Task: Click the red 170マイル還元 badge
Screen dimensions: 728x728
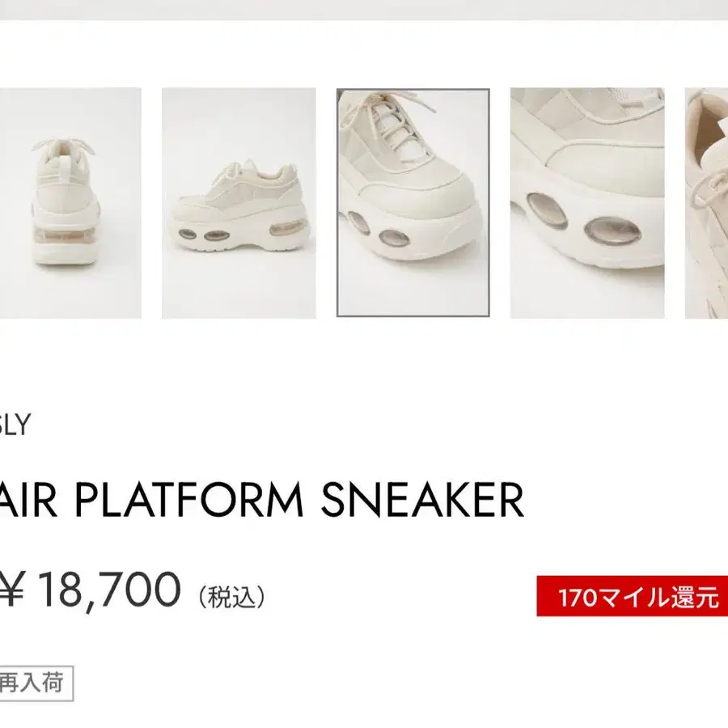Action: (632, 596)
